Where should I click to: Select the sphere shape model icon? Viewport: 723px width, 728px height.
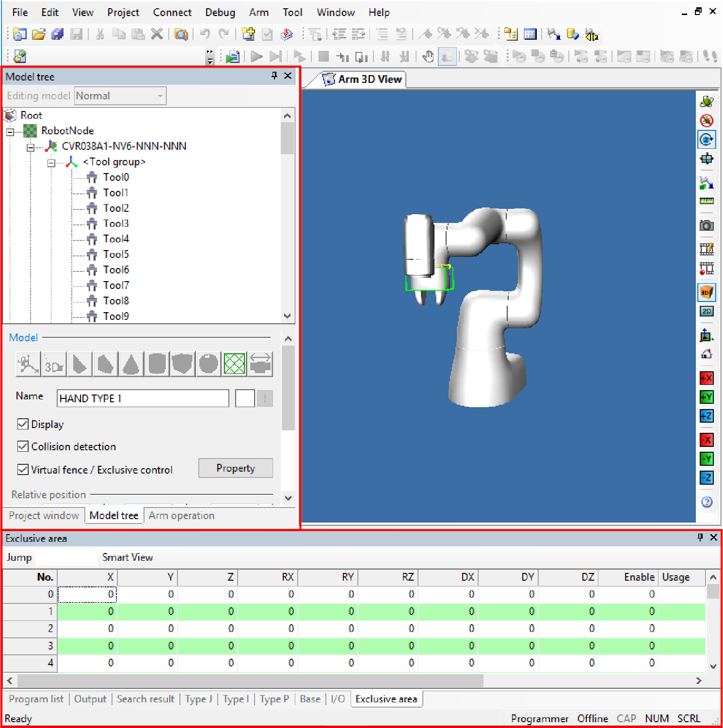209,364
